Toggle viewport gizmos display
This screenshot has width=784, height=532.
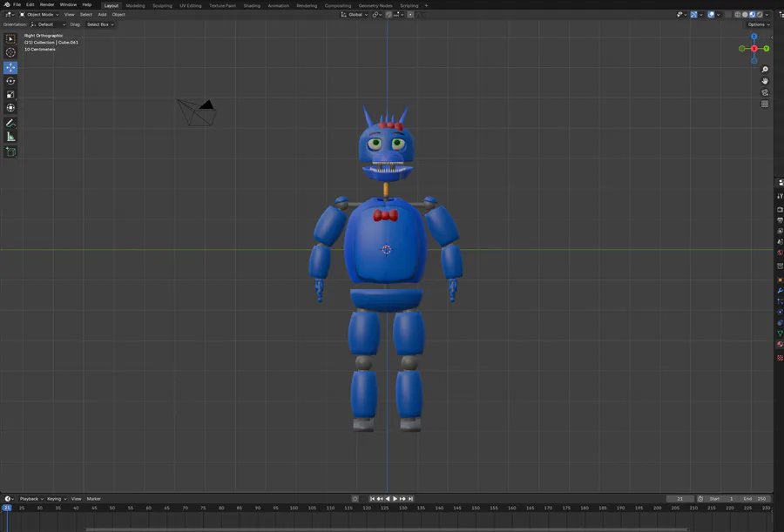pyautogui.click(x=693, y=15)
